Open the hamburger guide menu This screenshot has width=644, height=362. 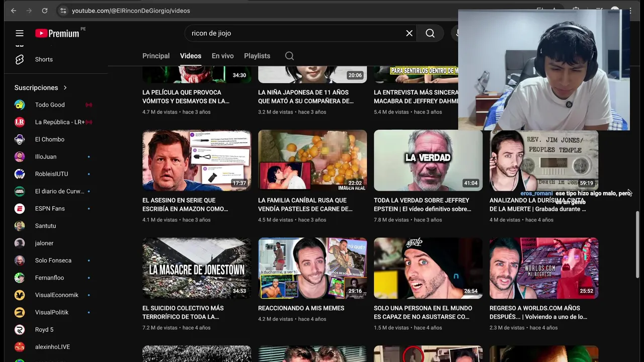tap(20, 33)
